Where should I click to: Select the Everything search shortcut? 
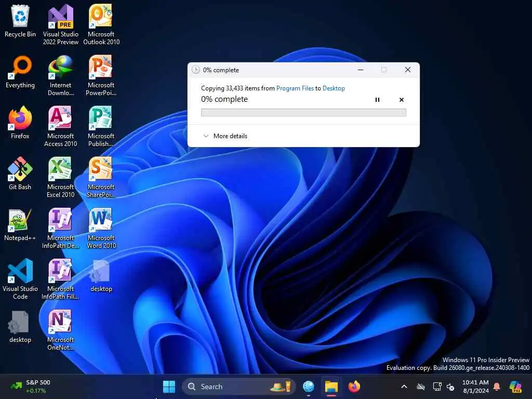click(x=20, y=72)
